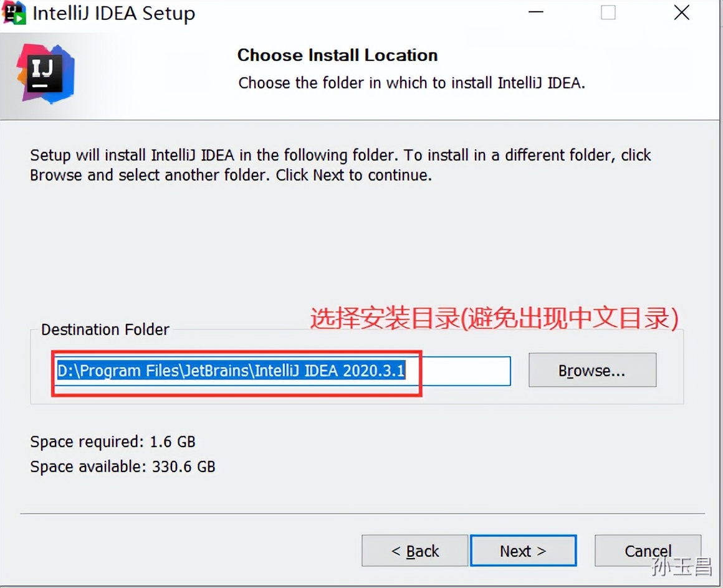Click the Space required: 1.6 GB text
723x588 pixels.
click(x=113, y=441)
